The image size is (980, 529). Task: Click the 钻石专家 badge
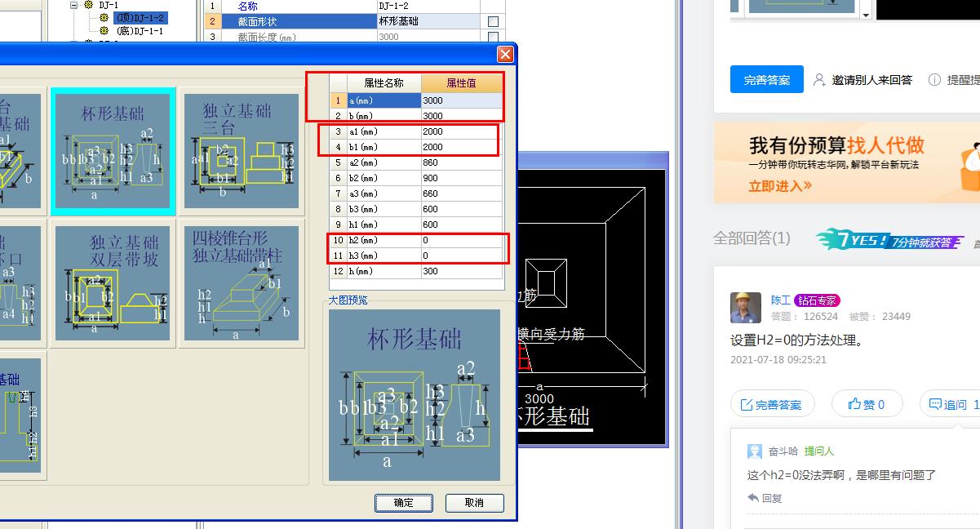click(x=818, y=300)
